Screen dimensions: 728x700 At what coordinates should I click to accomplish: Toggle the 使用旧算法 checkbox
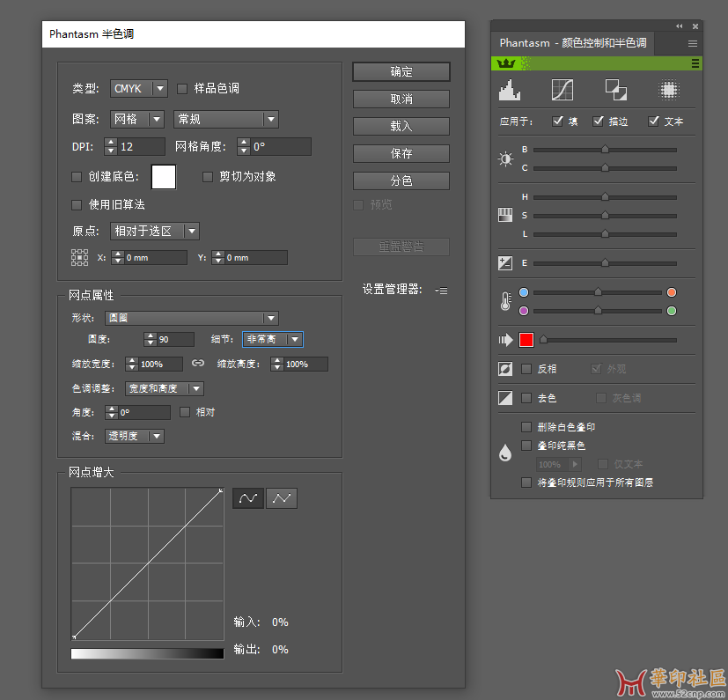click(76, 205)
